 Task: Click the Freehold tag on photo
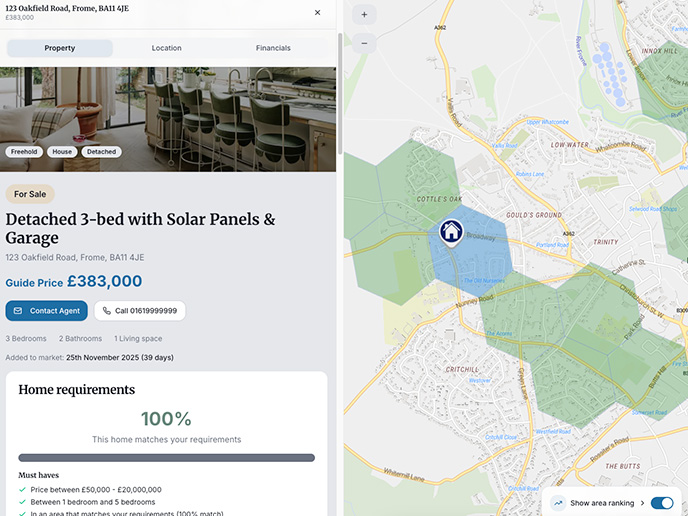(x=24, y=152)
